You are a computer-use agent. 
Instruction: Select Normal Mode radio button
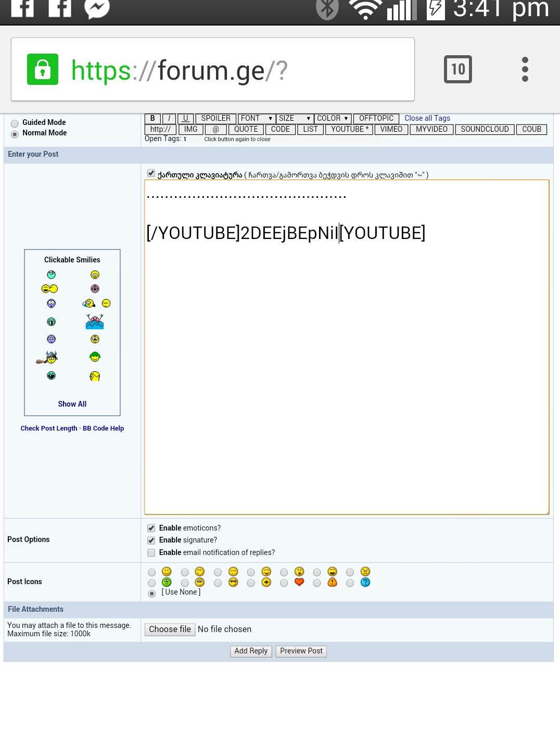[15, 134]
